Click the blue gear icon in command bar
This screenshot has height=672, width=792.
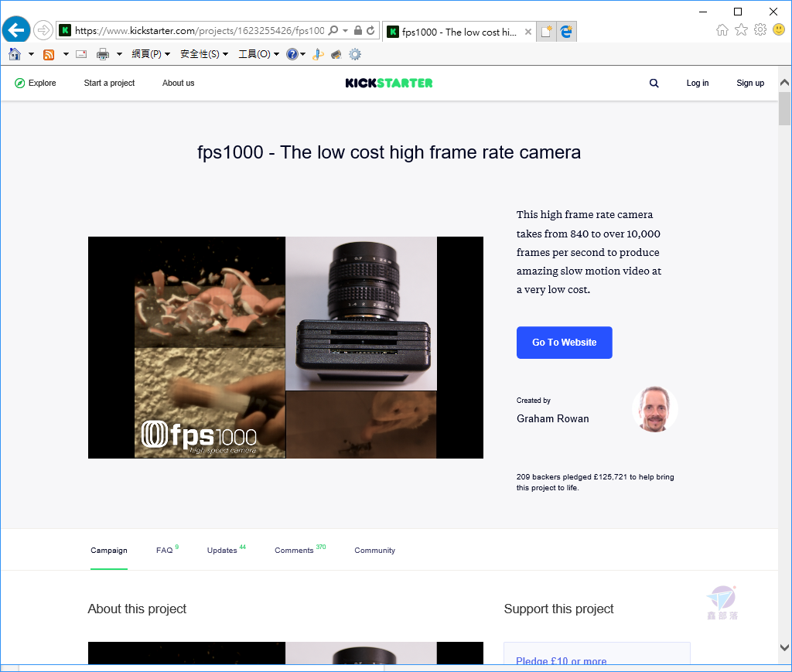click(355, 54)
